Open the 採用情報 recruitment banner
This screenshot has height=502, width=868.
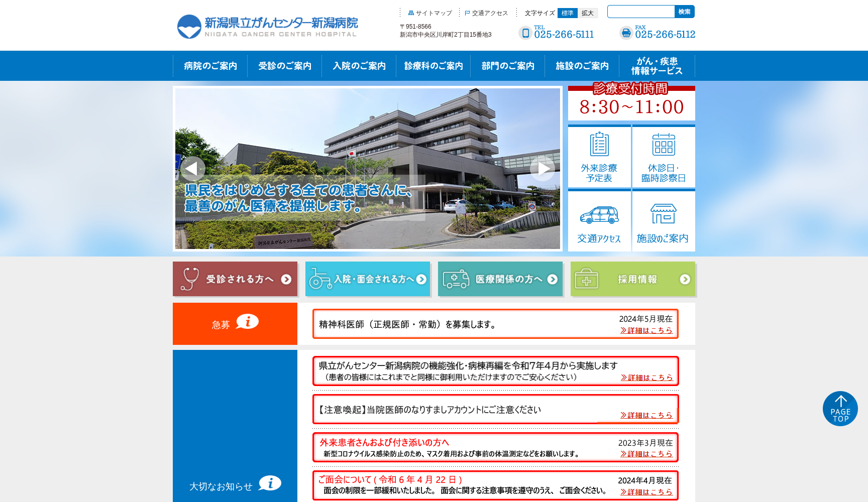(632, 279)
